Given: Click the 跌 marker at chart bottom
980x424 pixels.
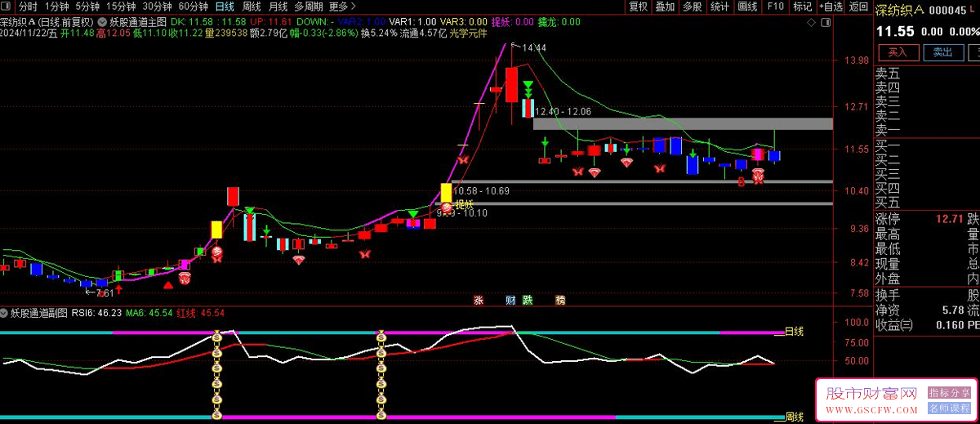Looking at the screenshot, I should coord(528,300).
